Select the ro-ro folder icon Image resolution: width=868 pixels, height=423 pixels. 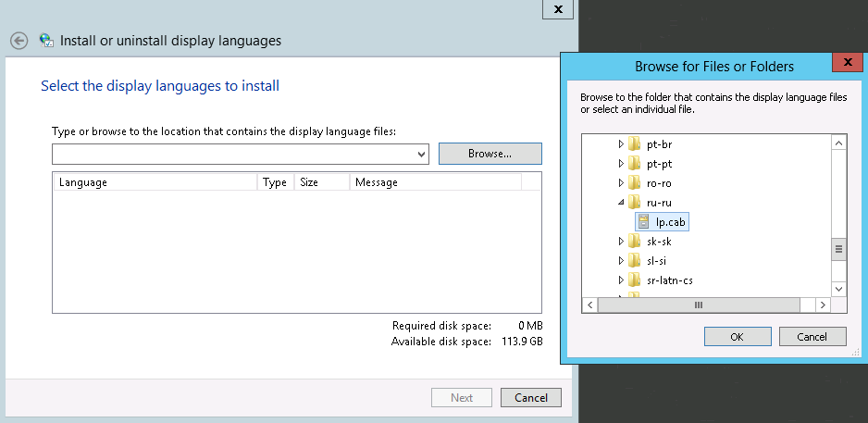click(x=635, y=182)
